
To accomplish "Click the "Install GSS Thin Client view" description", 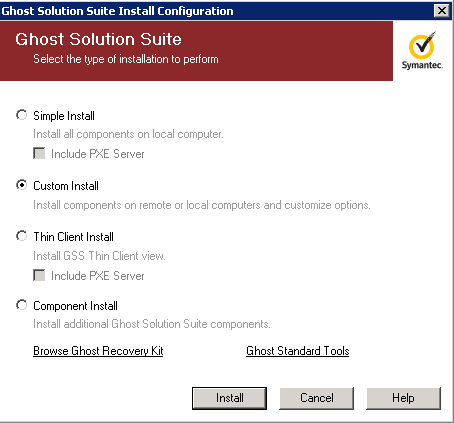I will click(x=99, y=256).
